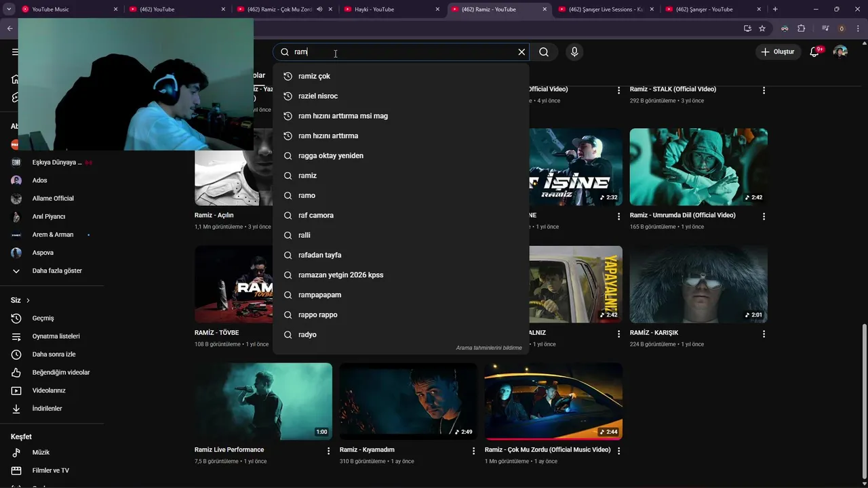This screenshot has width=868, height=488.
Task: Open more options for Ramiz - STALK video
Action: [764, 90]
